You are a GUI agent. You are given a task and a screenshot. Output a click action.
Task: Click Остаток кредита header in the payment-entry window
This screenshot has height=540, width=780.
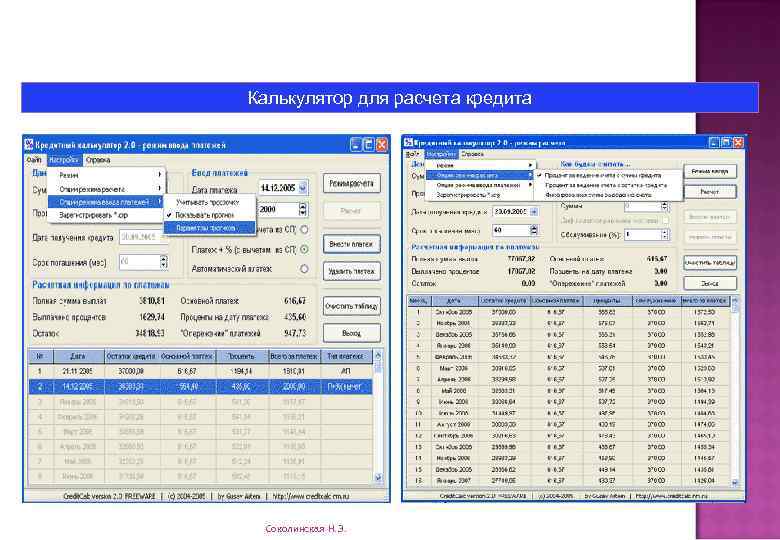point(131,356)
